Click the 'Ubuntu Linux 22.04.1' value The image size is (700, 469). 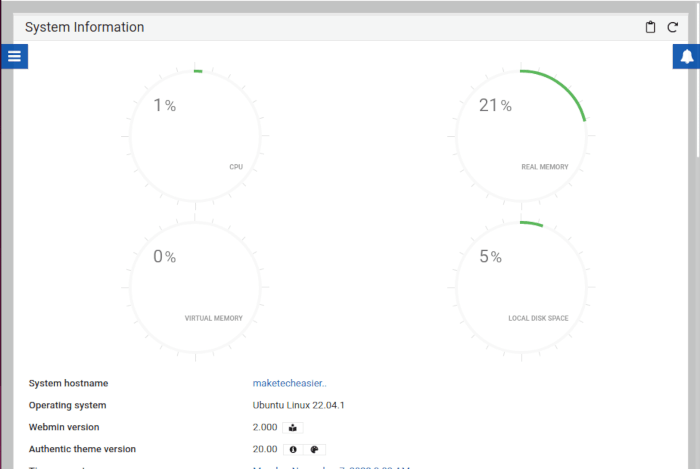tap(298, 405)
